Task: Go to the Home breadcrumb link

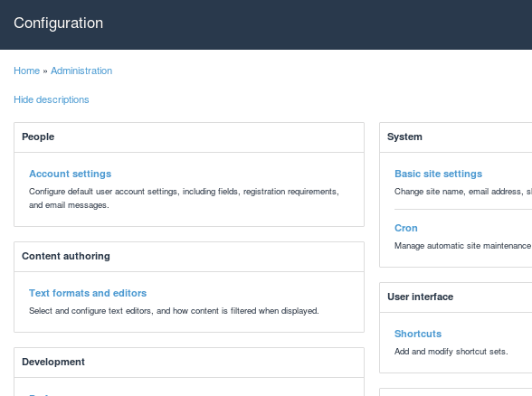Action: tap(27, 71)
